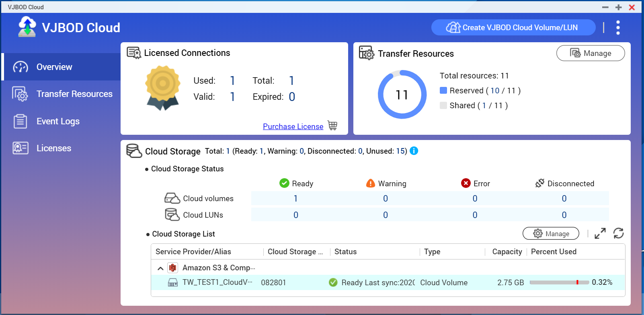Click the Cloud LUNs Ready count 0

click(296, 215)
